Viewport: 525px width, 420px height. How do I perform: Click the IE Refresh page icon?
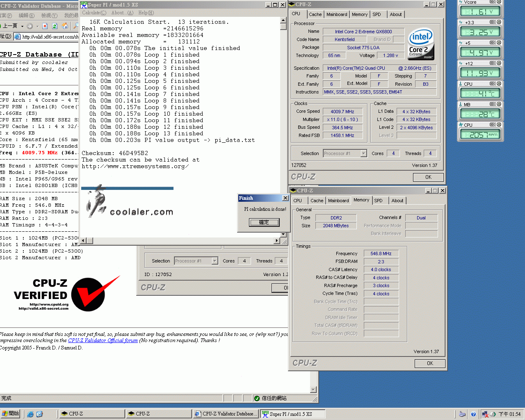(55, 26)
